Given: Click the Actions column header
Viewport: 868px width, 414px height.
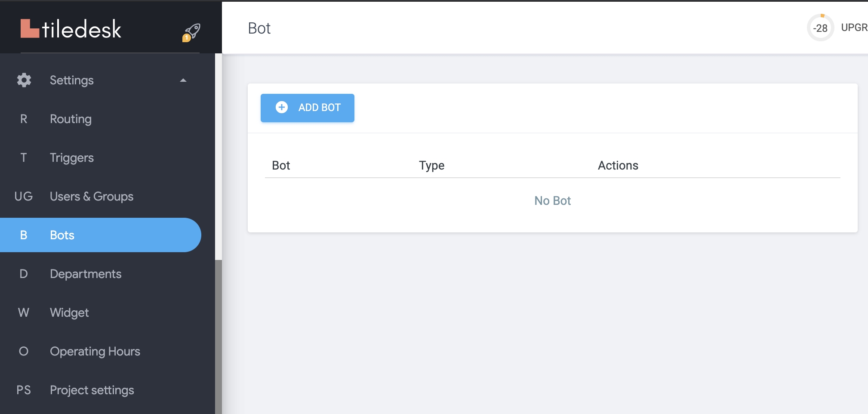Looking at the screenshot, I should 618,166.
